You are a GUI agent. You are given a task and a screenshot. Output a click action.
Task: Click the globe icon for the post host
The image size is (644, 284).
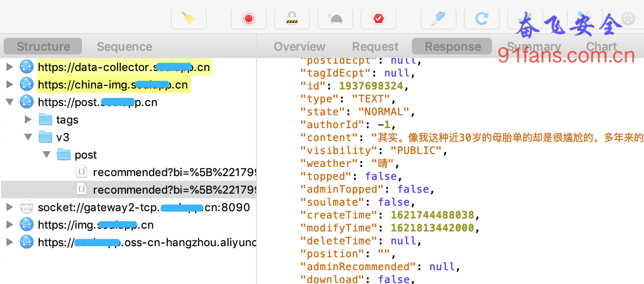point(27,102)
